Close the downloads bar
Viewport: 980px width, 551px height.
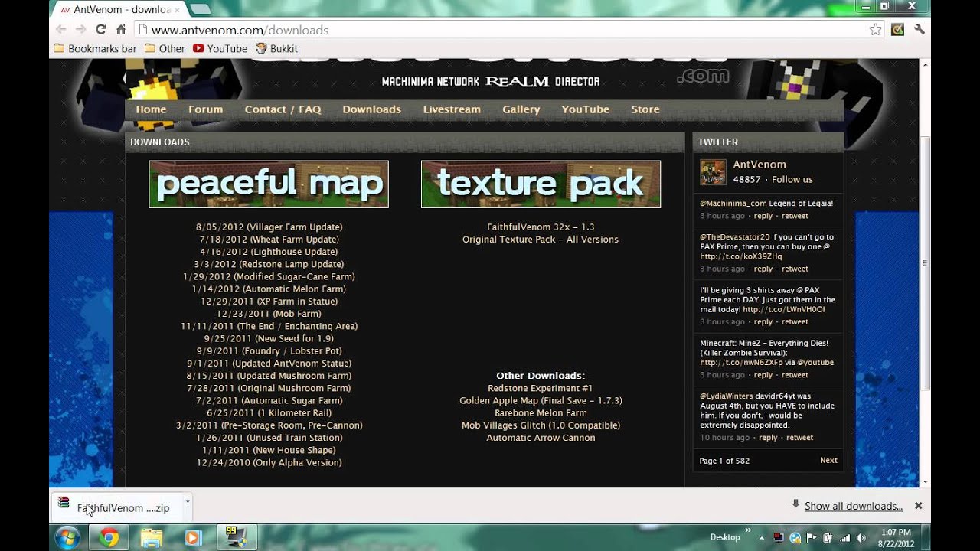click(918, 506)
